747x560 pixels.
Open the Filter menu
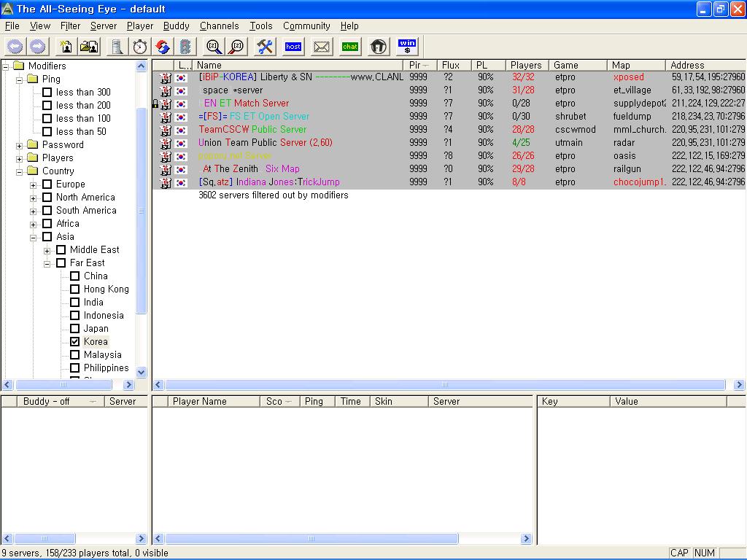(x=70, y=26)
